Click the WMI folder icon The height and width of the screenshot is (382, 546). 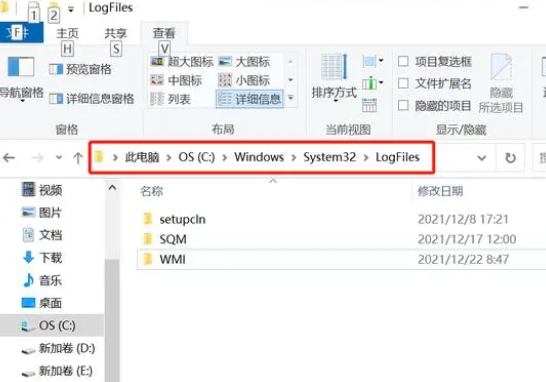[148, 259]
